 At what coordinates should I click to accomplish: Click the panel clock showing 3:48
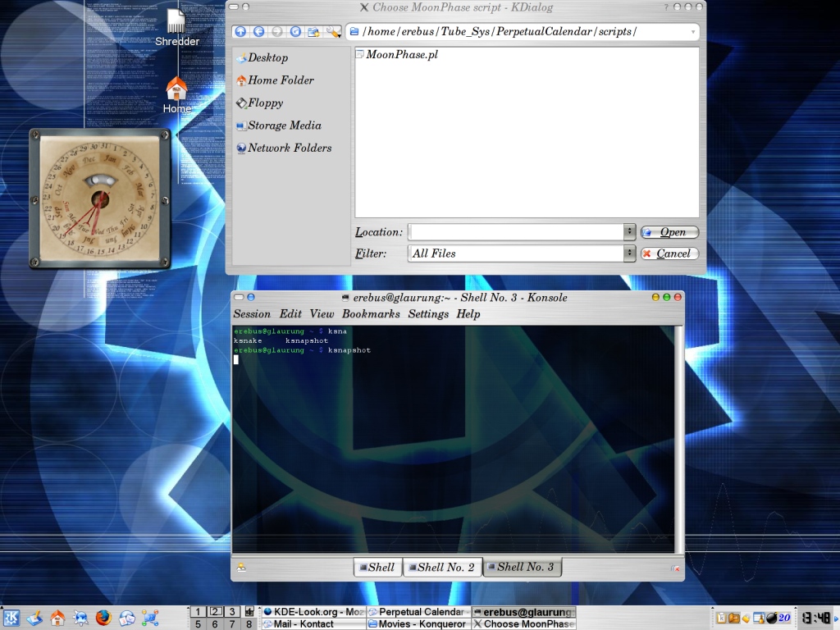tap(815, 619)
